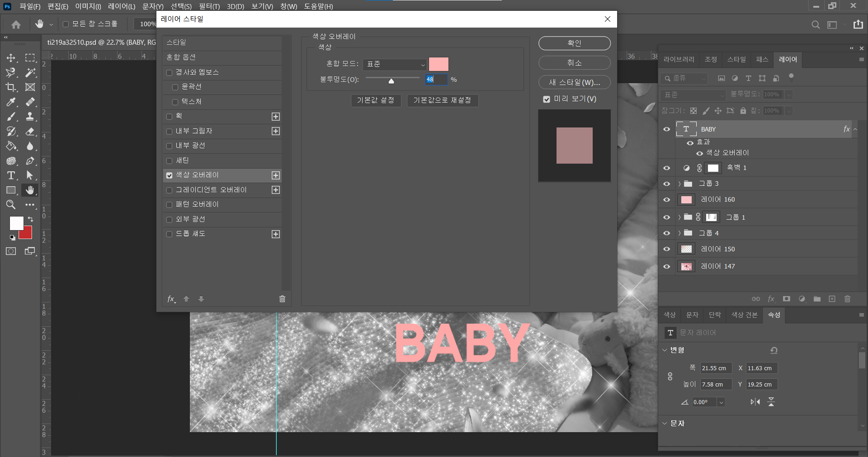868x457 pixels.
Task: Open the 혼합 모드 dropdown in dialog
Action: [395, 64]
